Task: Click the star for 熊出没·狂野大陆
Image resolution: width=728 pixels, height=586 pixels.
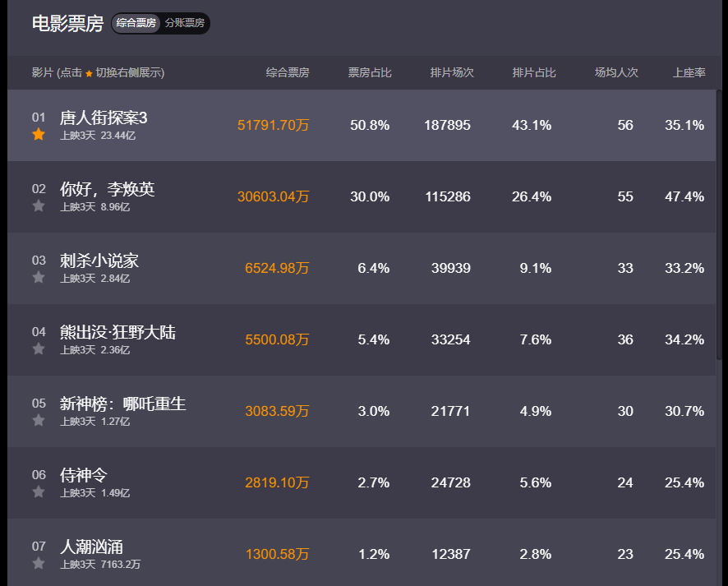Action: pyautogui.click(x=39, y=349)
